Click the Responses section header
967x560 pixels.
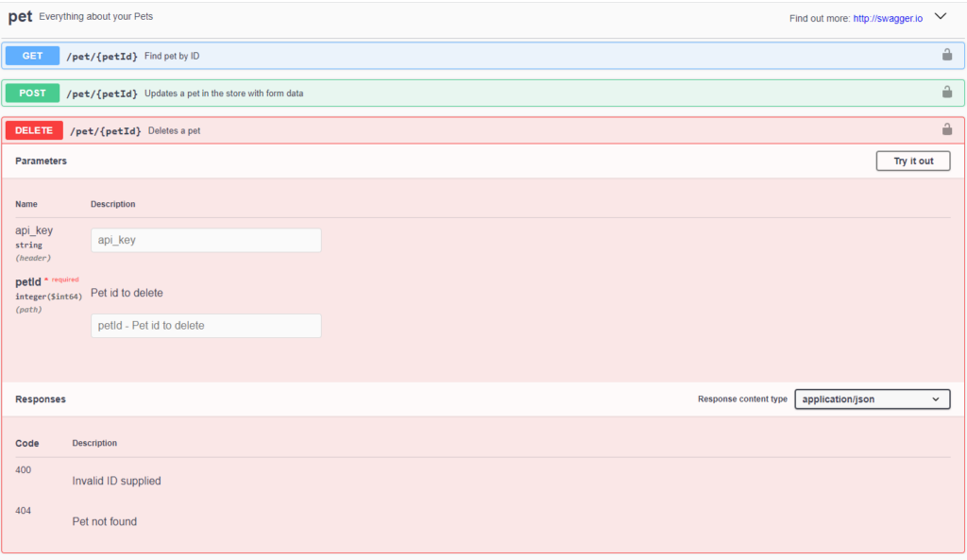tap(41, 399)
